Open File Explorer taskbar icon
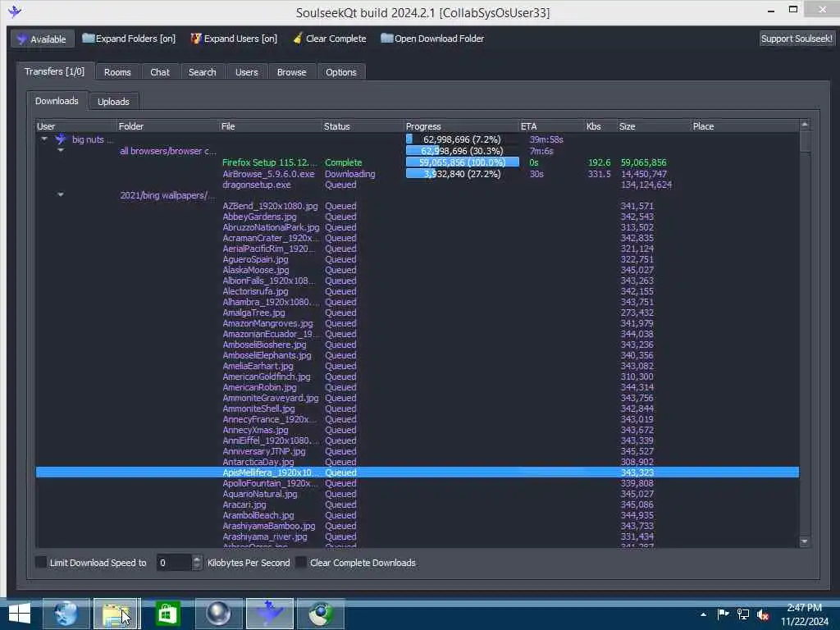Image resolution: width=840 pixels, height=630 pixels. (116, 614)
